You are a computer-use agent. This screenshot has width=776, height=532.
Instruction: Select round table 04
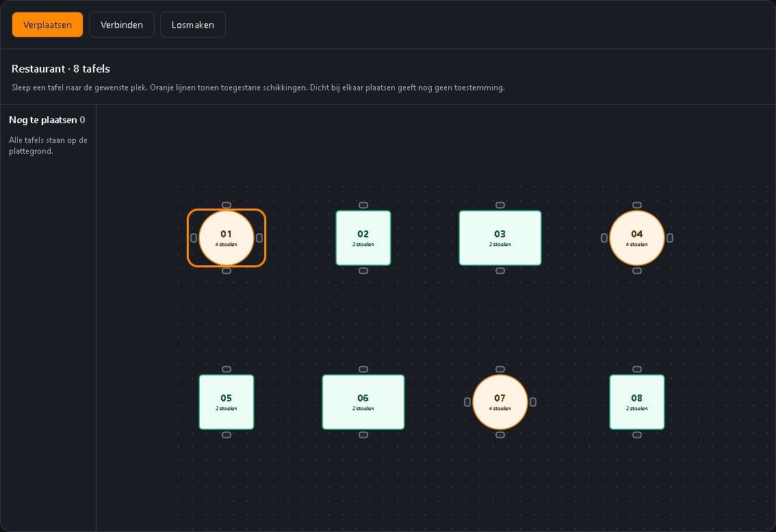tap(637, 238)
